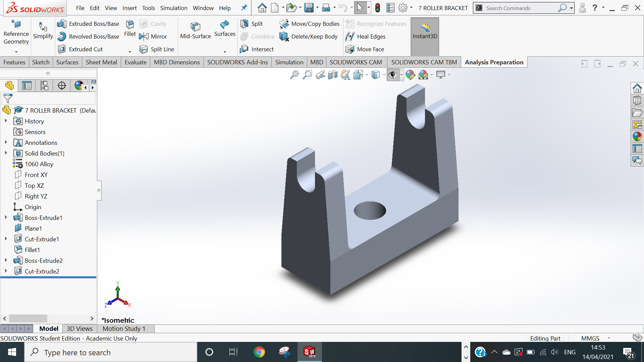Screen dimensions: 644x362
Task: Switch to the Evaluate tab
Action: click(136, 62)
